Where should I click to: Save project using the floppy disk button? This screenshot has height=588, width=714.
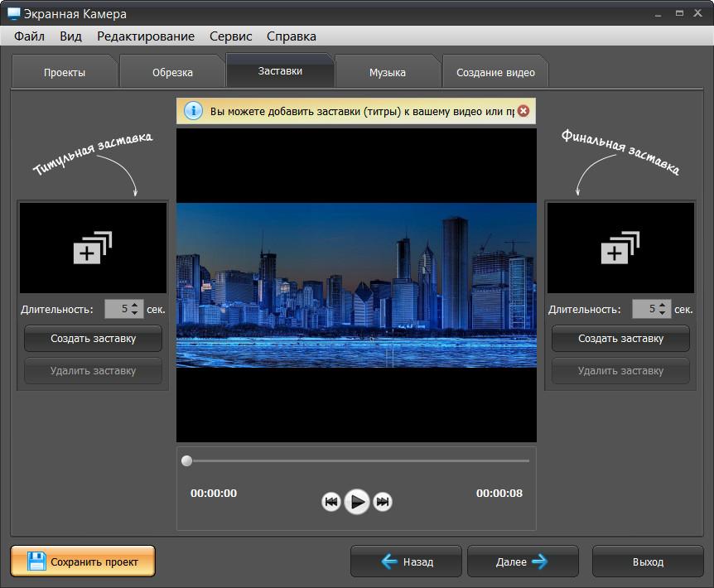tap(83, 561)
